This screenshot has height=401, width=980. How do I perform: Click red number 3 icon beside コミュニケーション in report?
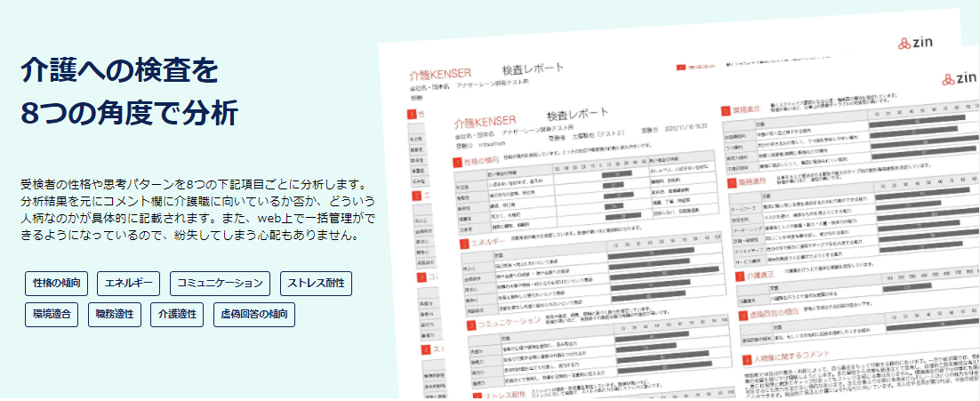(x=471, y=325)
